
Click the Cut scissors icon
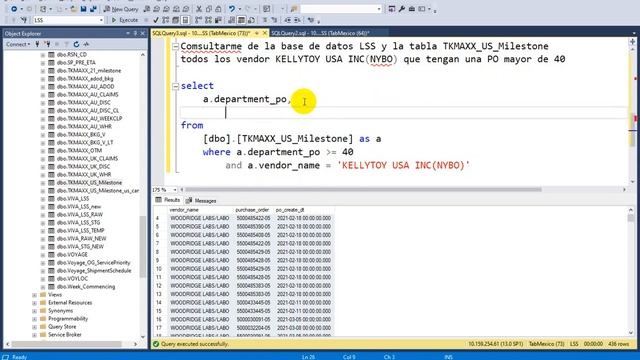[x=199, y=9]
